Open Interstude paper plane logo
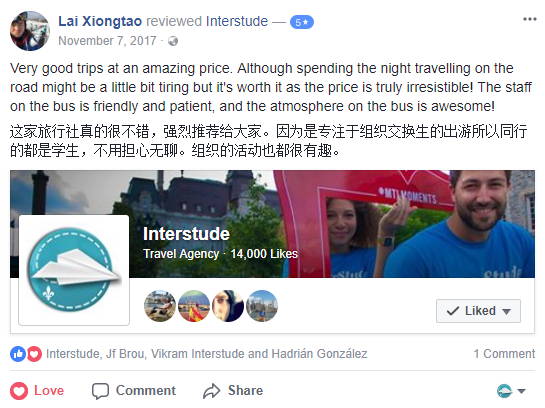 [74, 270]
